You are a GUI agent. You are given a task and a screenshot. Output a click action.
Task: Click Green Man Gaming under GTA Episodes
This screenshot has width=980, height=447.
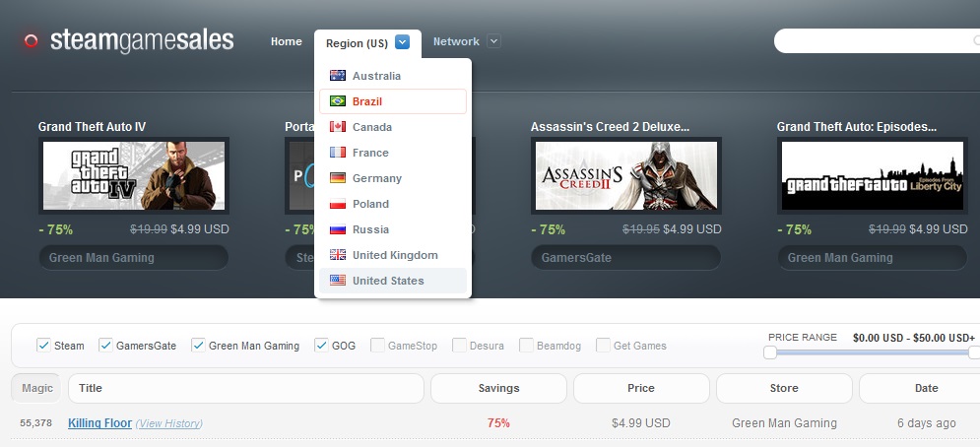[x=872, y=258]
